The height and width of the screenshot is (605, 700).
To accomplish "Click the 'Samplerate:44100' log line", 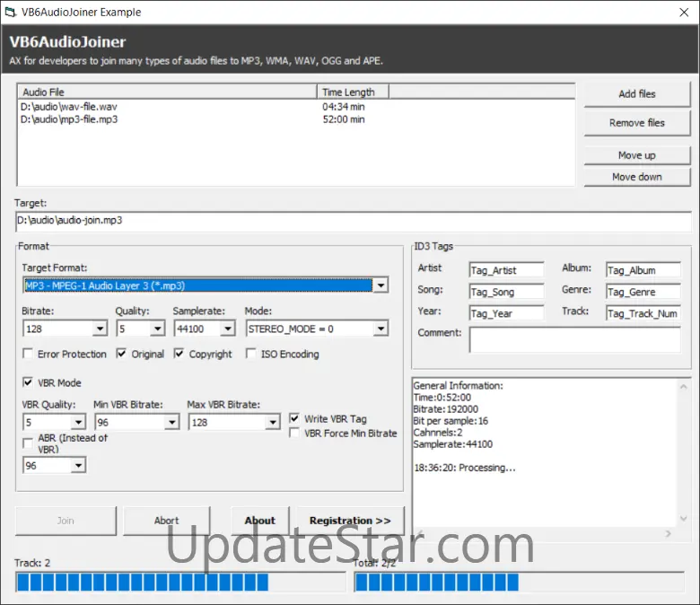I will tap(452, 444).
